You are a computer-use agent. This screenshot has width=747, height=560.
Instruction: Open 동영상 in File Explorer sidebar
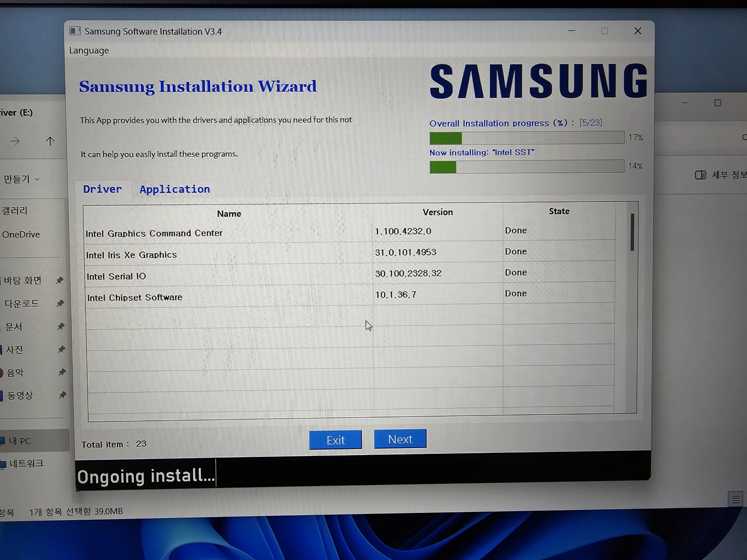(x=20, y=395)
